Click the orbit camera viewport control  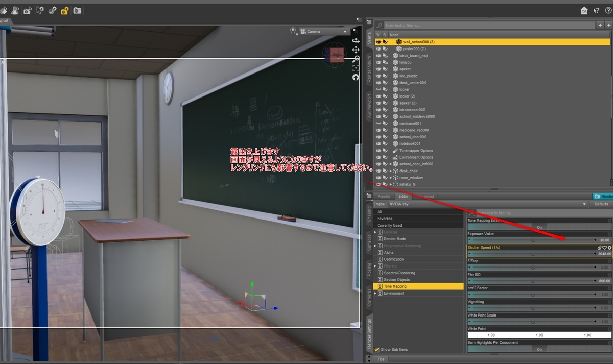(356, 40)
